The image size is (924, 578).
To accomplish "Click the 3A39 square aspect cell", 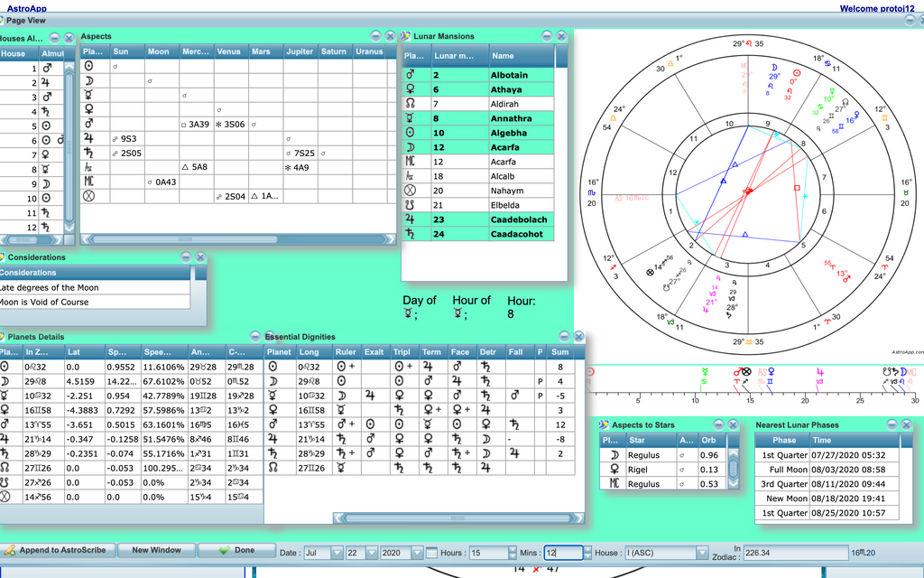I will (196, 125).
